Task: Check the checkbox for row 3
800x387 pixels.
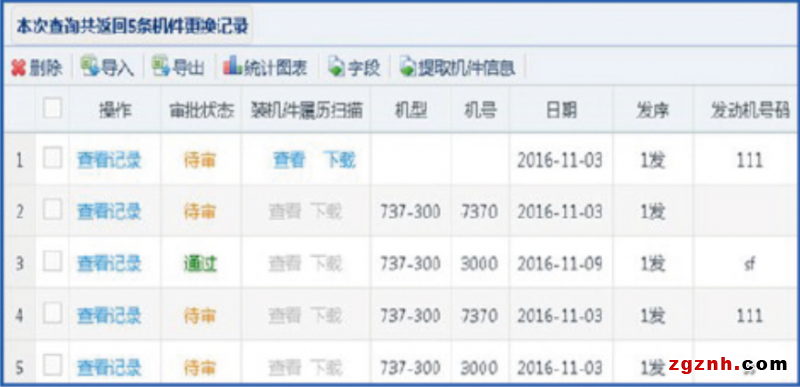Action: pos(52,262)
